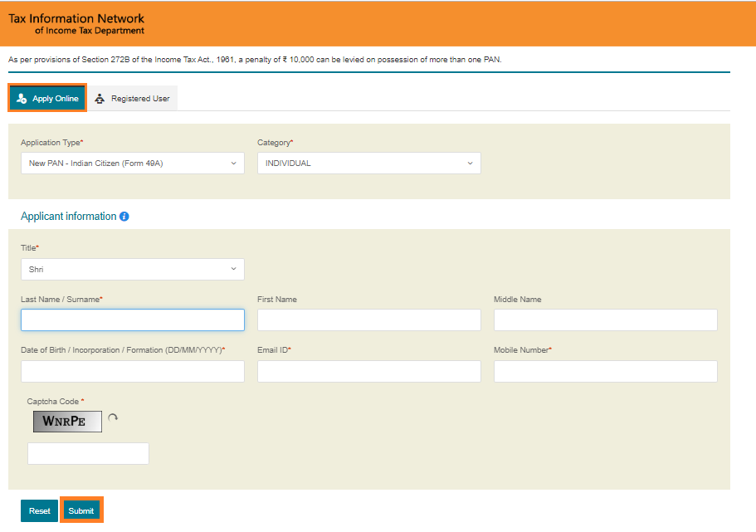Click the Tax Information Network header logo

click(76, 24)
